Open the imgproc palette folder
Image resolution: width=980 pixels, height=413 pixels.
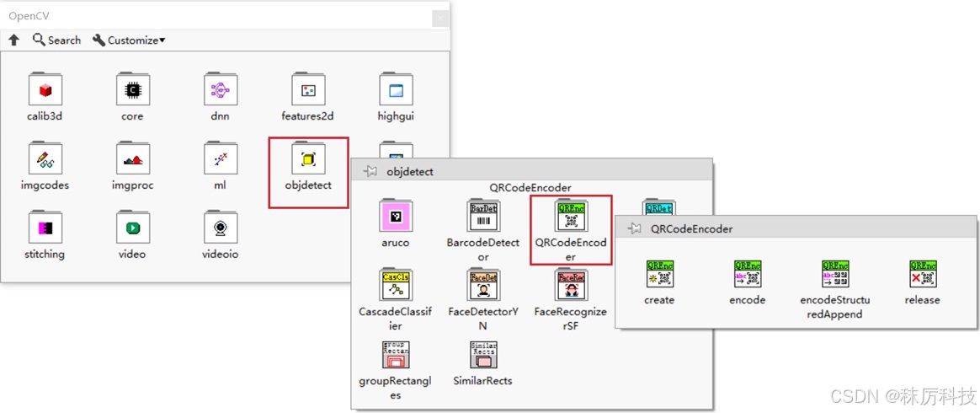click(132, 159)
